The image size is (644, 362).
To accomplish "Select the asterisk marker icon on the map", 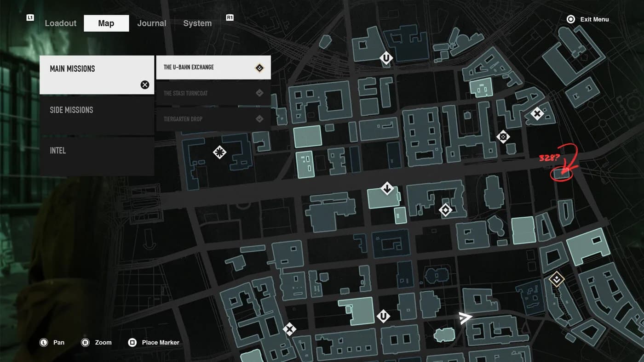I will pyautogui.click(x=220, y=152).
